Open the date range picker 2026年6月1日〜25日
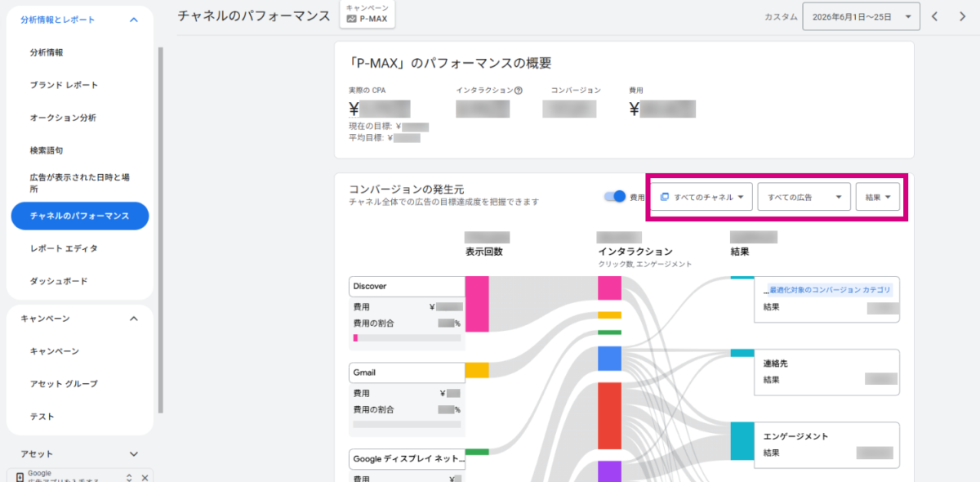Image resolution: width=980 pixels, height=482 pixels. click(861, 16)
